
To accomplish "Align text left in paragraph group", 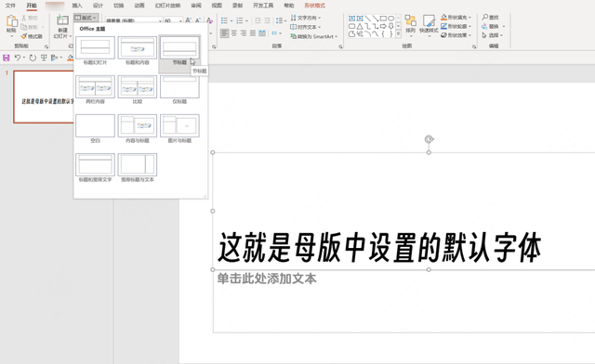I will (225, 33).
